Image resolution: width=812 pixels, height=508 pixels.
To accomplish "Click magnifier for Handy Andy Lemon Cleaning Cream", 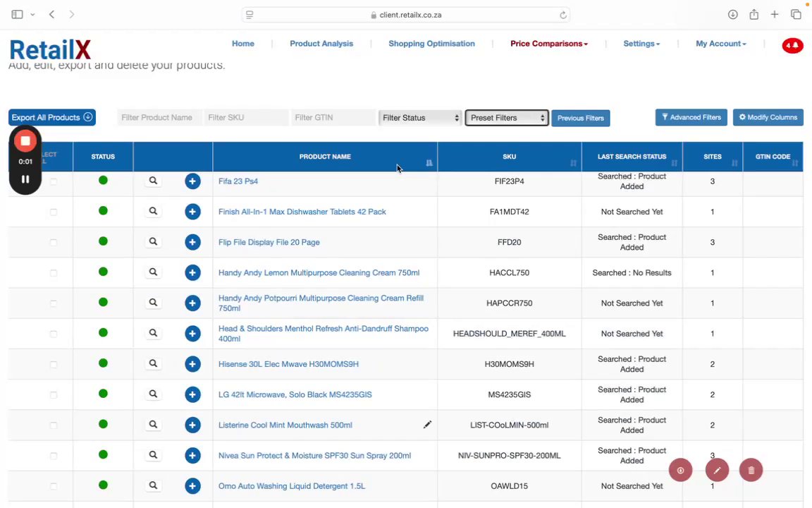I will click(x=153, y=272).
